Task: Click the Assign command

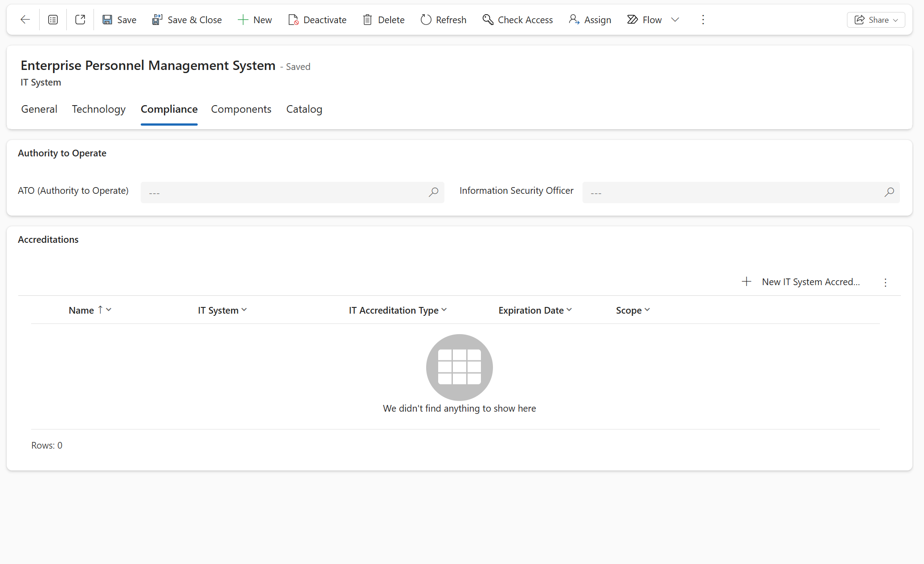Action: coord(590,20)
